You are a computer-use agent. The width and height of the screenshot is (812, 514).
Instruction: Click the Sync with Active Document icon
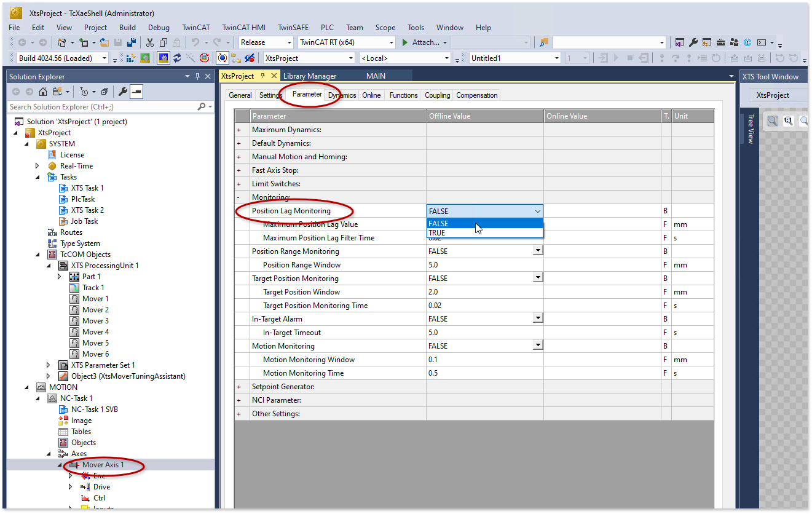point(57,92)
